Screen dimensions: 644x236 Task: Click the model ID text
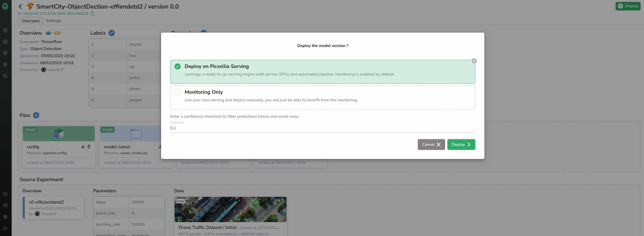pos(56,13)
